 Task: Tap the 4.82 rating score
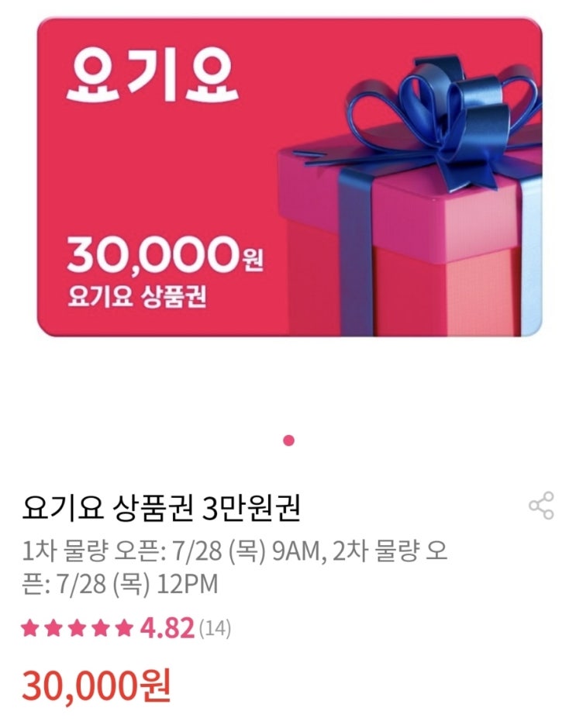tap(167, 629)
